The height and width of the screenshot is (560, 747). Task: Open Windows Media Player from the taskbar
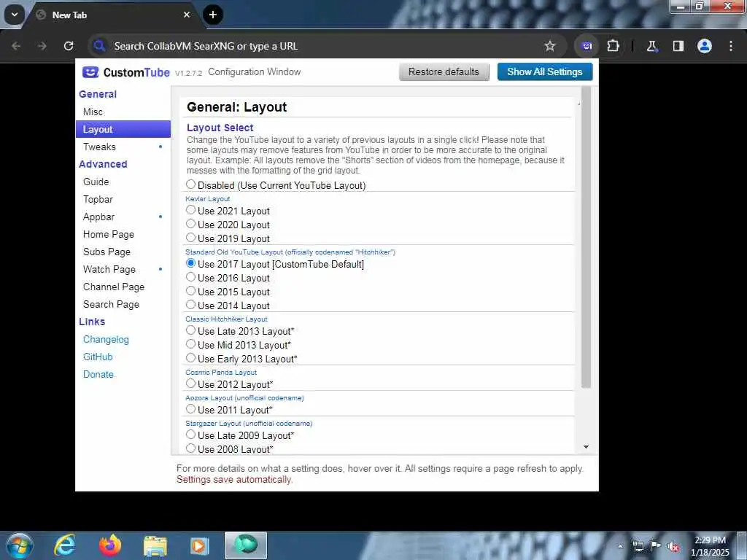pos(200,545)
